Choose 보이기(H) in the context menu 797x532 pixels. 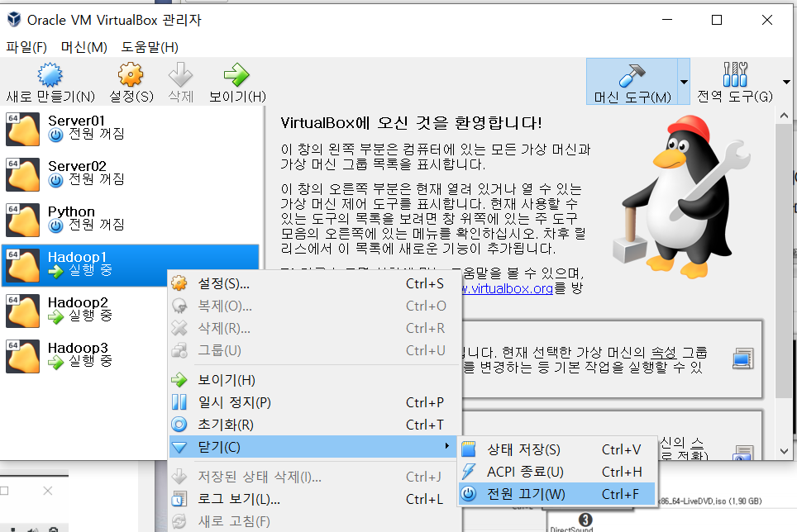pos(314,380)
